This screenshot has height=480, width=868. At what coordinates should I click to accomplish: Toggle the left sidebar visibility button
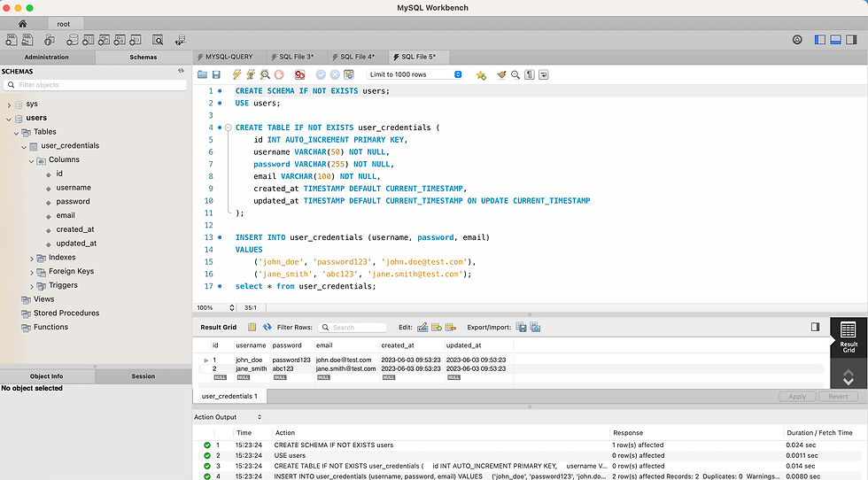coord(820,40)
